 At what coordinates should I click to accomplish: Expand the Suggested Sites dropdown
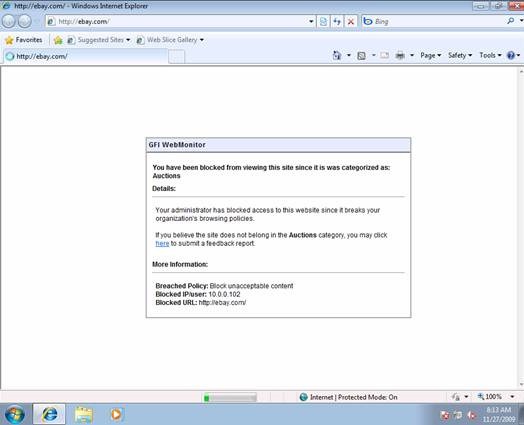coord(128,40)
